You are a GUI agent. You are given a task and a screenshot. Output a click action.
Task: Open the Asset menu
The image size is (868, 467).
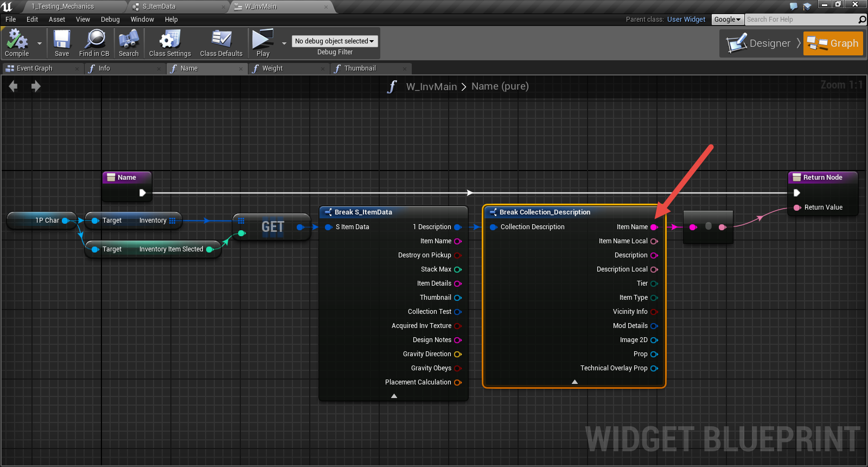click(57, 19)
